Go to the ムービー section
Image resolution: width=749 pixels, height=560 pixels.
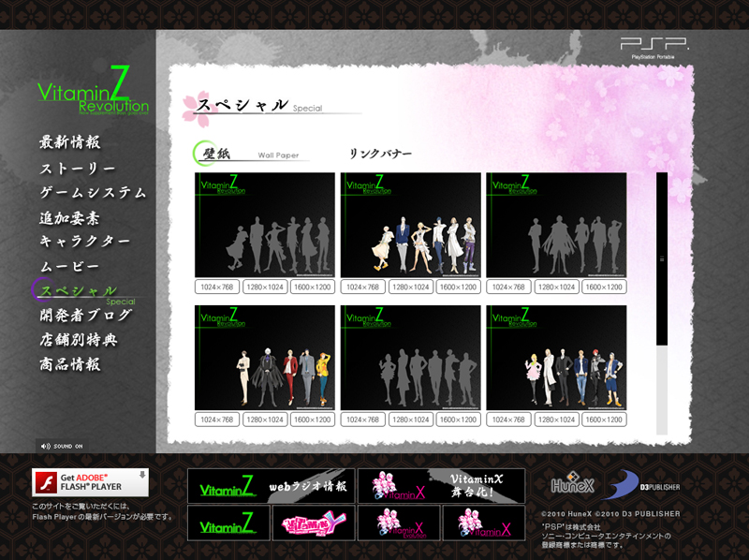tap(69, 266)
